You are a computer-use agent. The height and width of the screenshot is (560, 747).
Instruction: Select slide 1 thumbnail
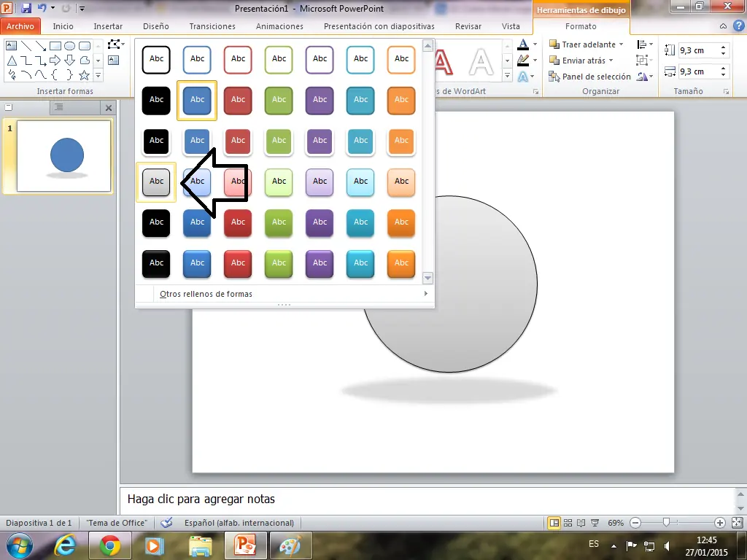click(x=64, y=156)
